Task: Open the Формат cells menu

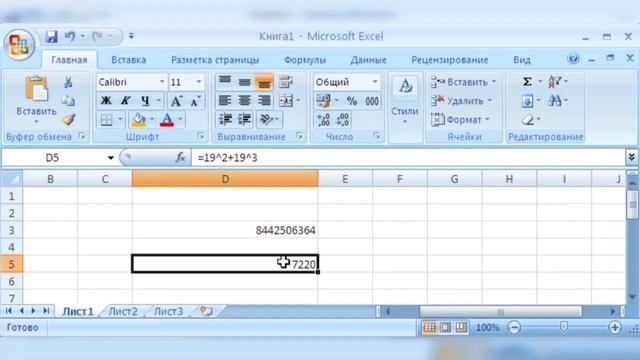Action: (x=460, y=120)
